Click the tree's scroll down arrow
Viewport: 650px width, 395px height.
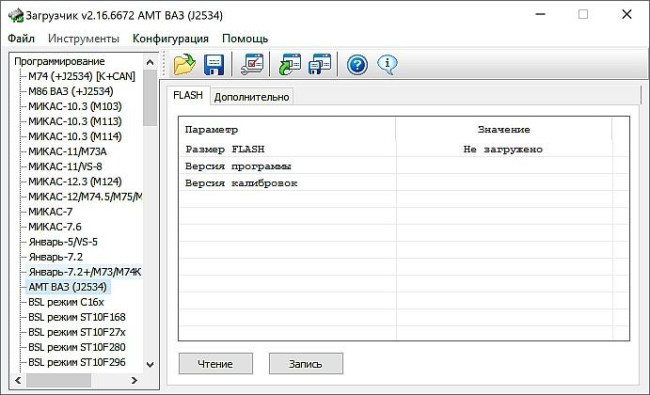pos(150,365)
